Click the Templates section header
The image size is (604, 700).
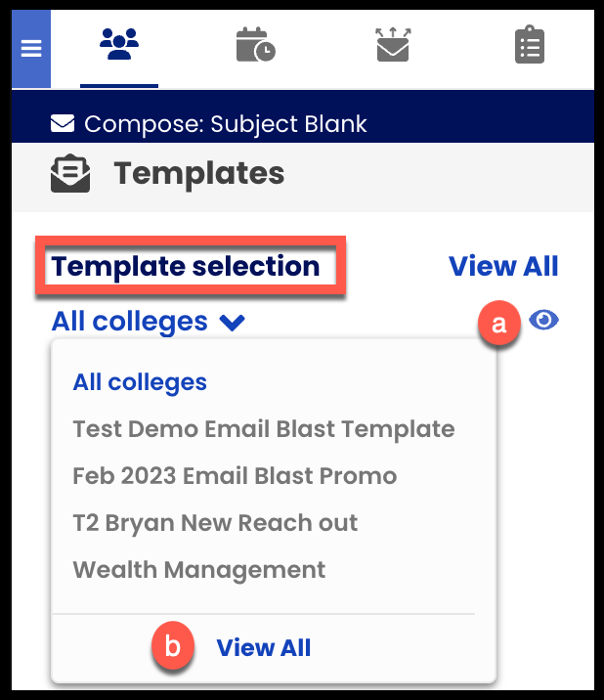tap(198, 175)
